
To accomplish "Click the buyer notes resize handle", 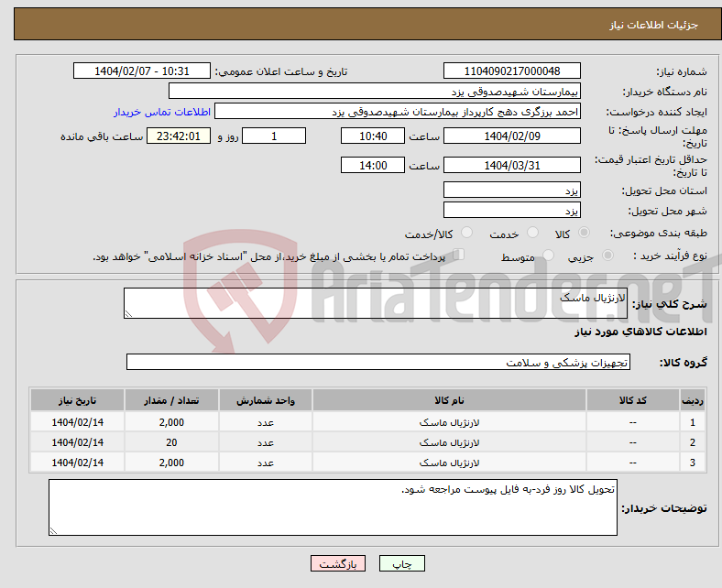I will pos(53,531).
